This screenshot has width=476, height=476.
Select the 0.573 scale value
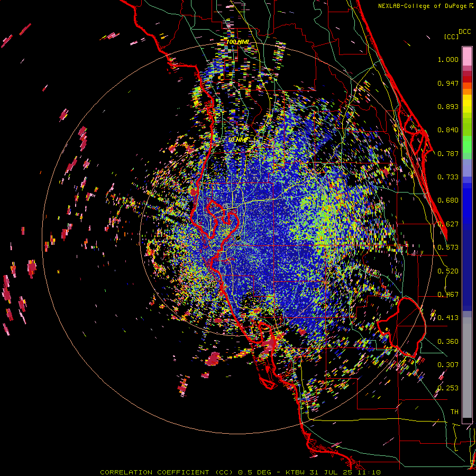click(448, 248)
